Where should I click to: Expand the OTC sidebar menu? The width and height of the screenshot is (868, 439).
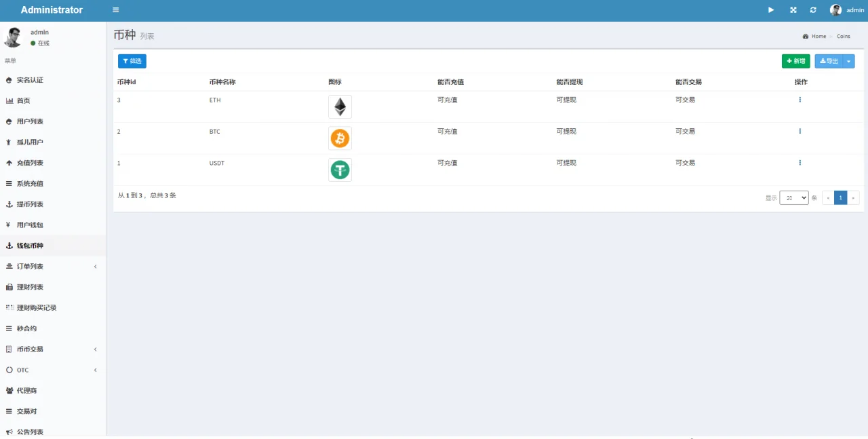point(53,370)
